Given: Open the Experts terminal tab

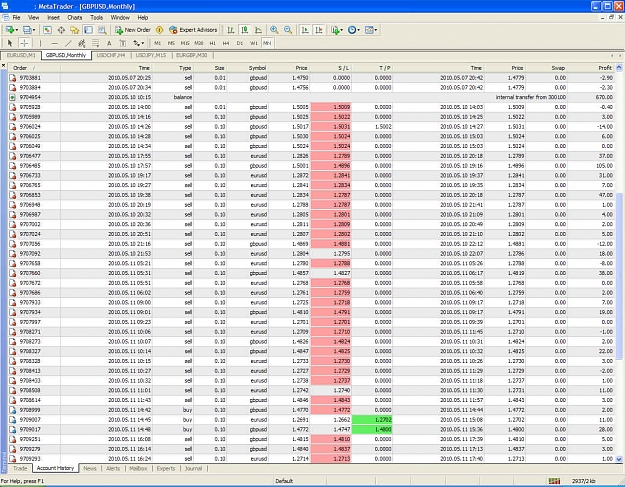Looking at the screenshot, I should [x=166, y=468].
